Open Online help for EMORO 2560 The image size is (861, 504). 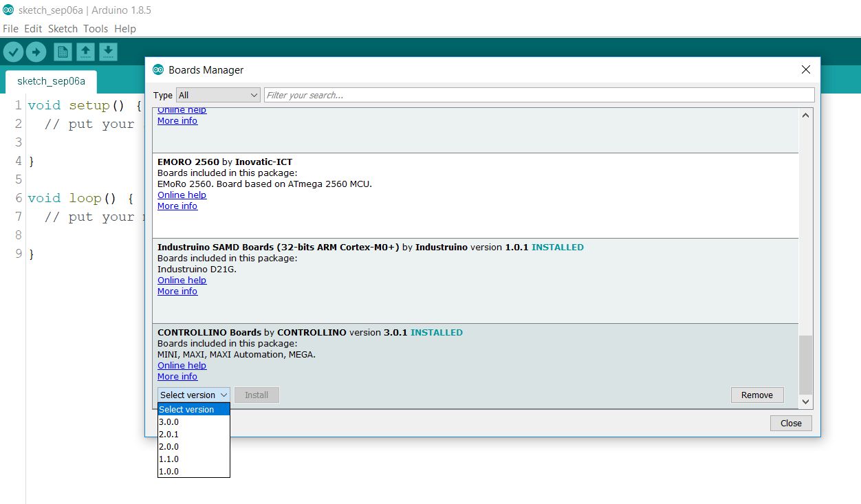(x=182, y=195)
